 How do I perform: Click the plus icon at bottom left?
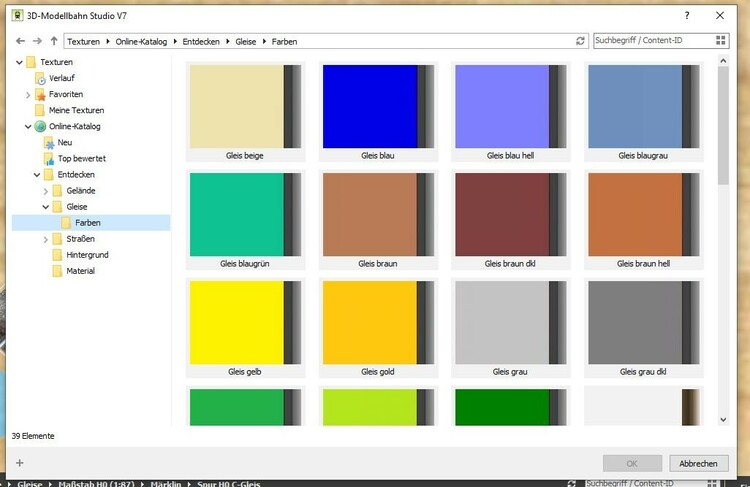(20, 463)
